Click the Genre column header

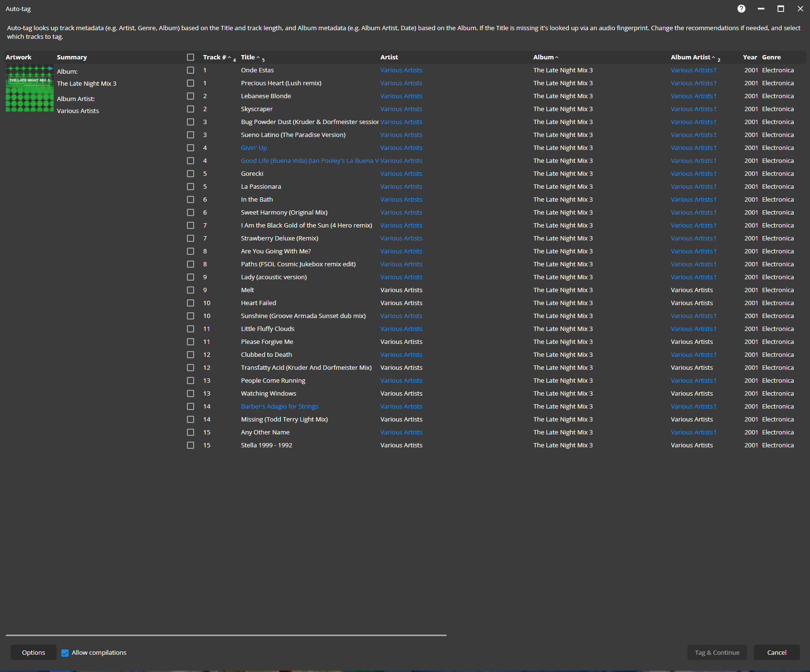pyautogui.click(x=771, y=57)
